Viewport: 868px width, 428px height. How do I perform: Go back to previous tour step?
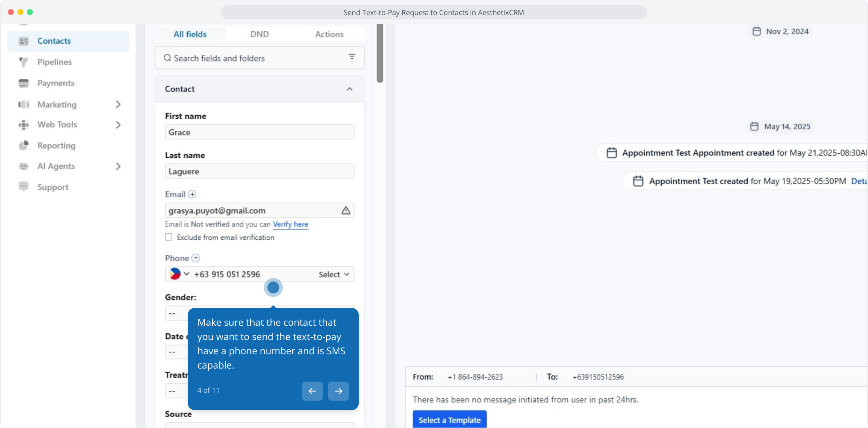(x=312, y=391)
